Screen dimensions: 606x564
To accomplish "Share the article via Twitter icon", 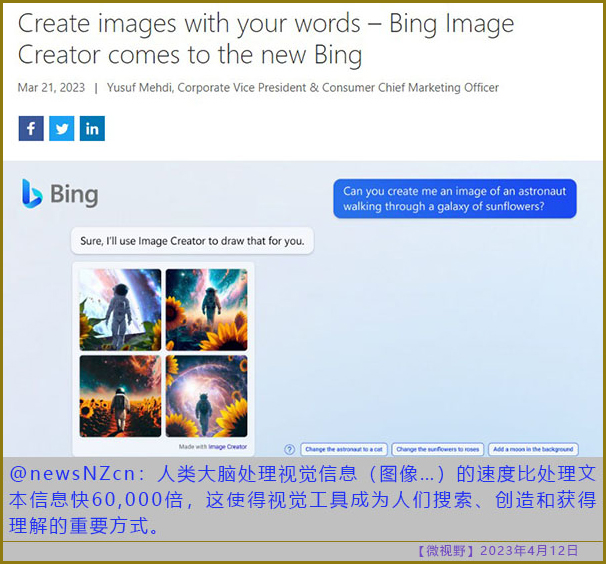I will (61, 128).
